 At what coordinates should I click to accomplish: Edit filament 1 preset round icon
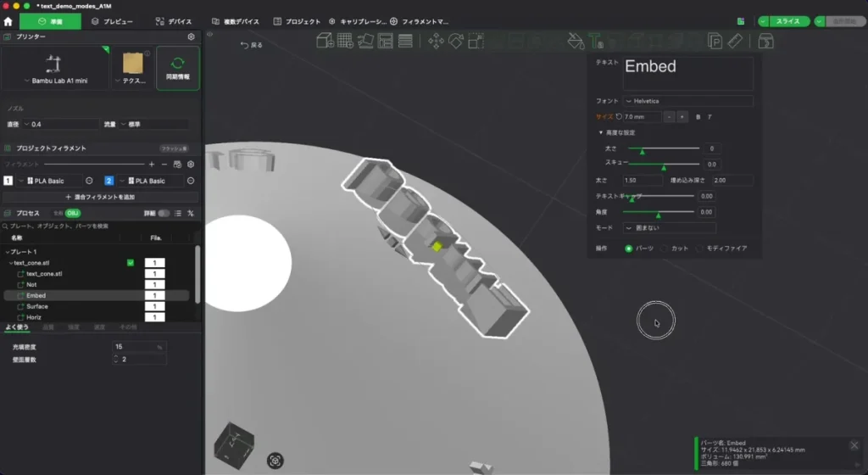tap(89, 181)
